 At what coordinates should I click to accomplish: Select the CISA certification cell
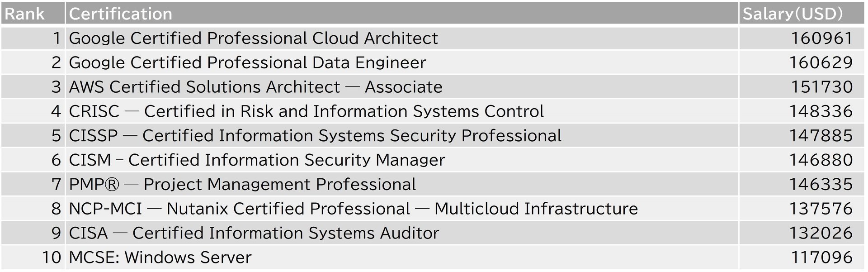click(402, 233)
